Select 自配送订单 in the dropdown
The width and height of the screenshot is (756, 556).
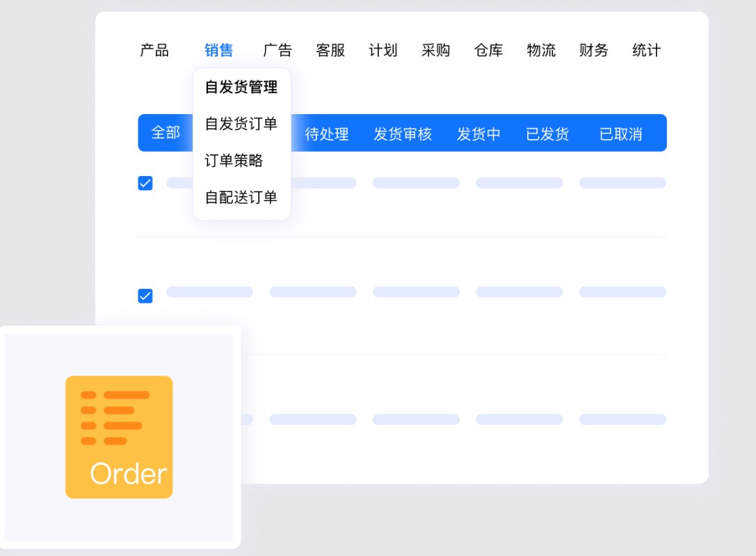[240, 198]
